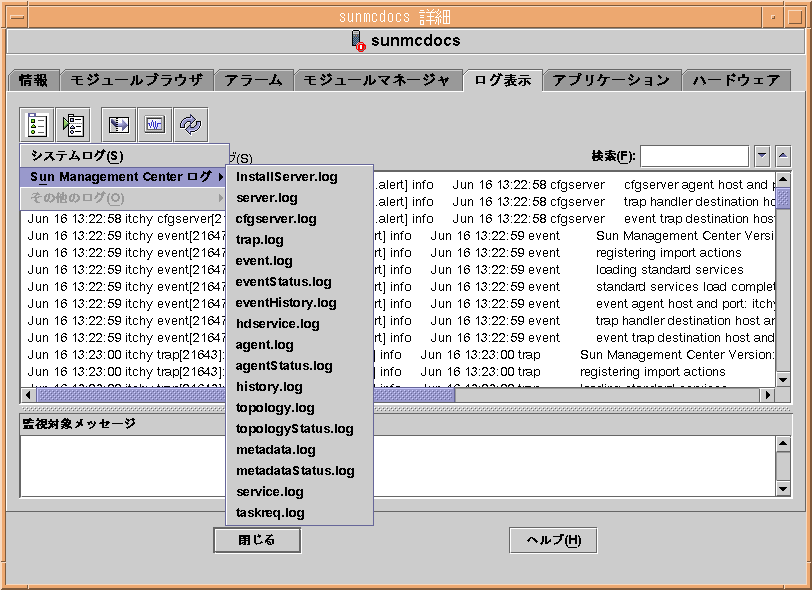Click the 閉じる button
This screenshot has width=812, height=590.
click(x=257, y=540)
